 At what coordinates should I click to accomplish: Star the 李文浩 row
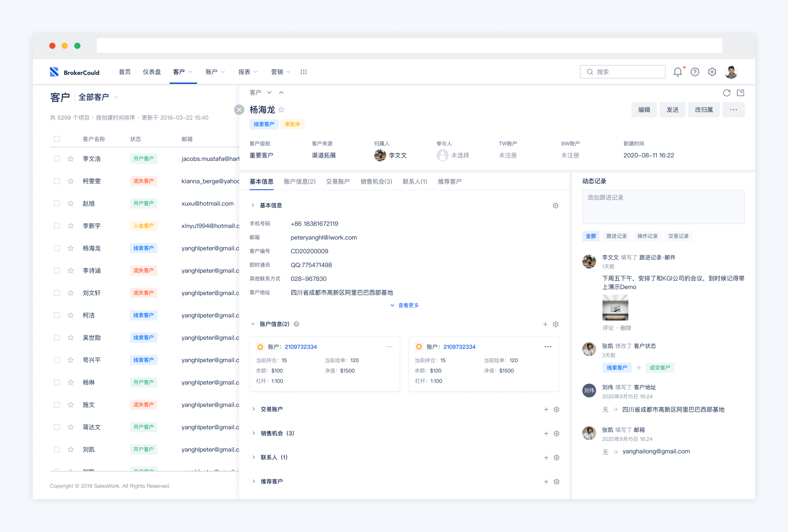pos(71,159)
